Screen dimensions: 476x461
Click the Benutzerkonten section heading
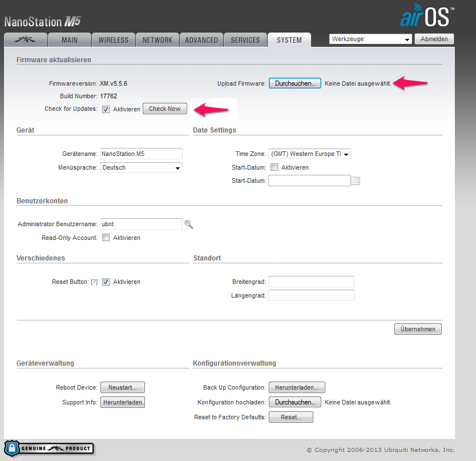pyautogui.click(x=42, y=201)
